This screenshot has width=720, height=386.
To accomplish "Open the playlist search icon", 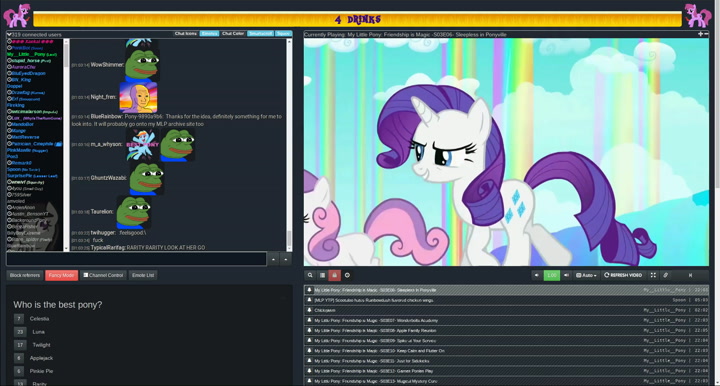I will [310, 275].
